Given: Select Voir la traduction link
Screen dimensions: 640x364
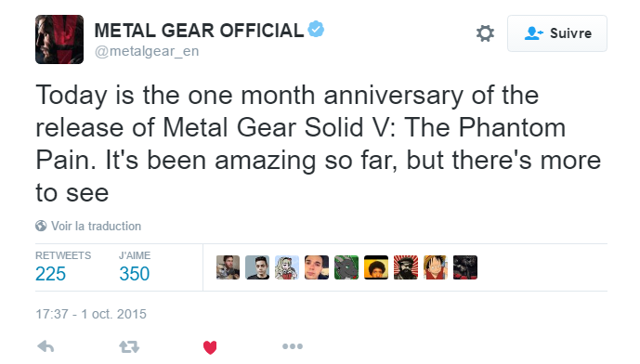Looking at the screenshot, I should (96, 226).
